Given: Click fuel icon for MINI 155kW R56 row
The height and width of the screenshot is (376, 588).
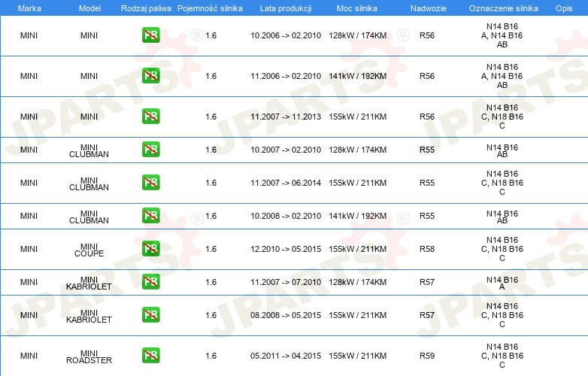Looking at the screenshot, I should click(150, 117).
